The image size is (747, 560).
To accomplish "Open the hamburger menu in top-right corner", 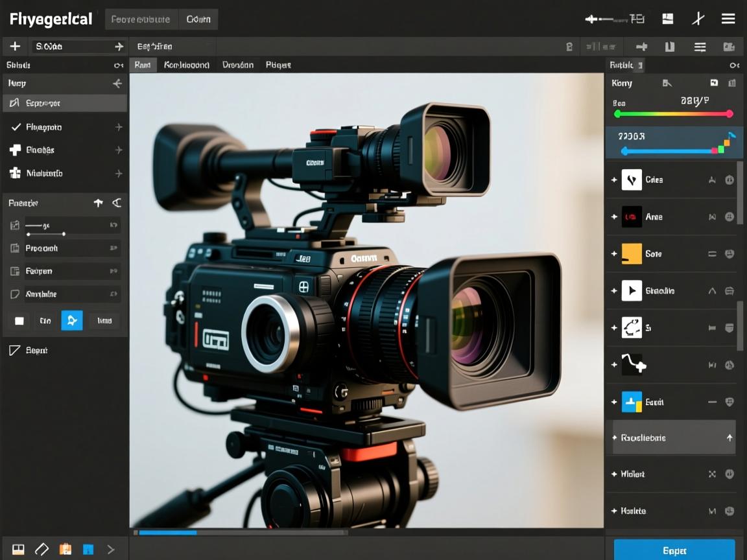I will (x=728, y=19).
